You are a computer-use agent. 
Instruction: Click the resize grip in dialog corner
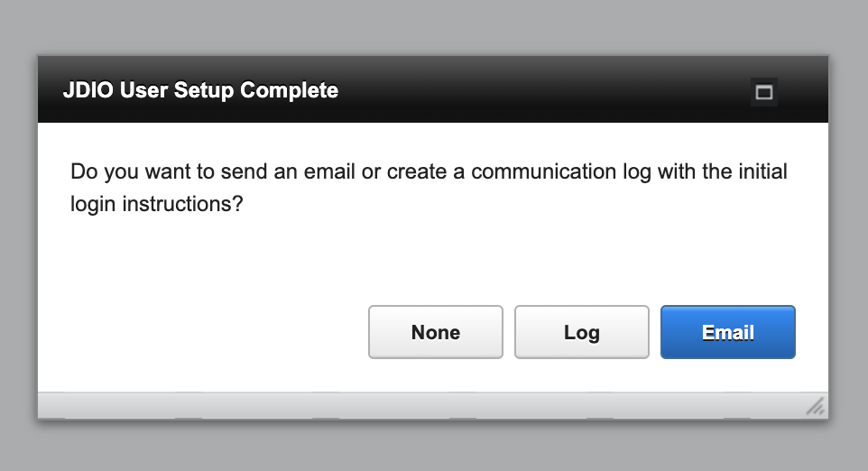(816, 407)
